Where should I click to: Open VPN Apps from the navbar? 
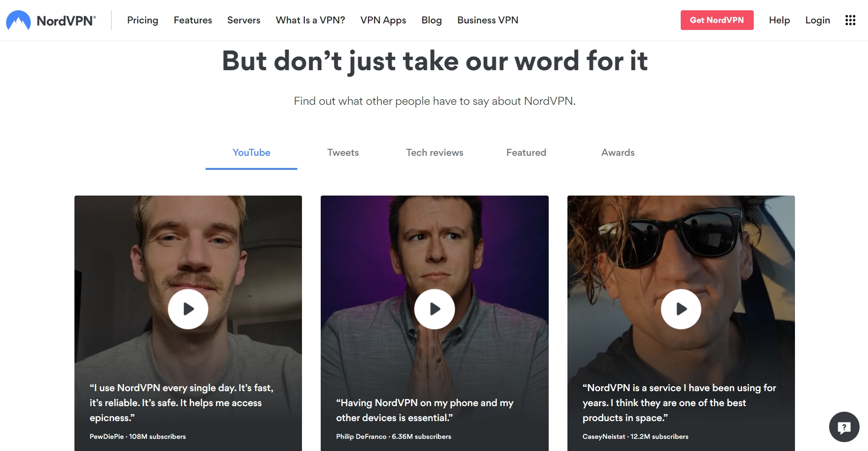[x=383, y=20]
